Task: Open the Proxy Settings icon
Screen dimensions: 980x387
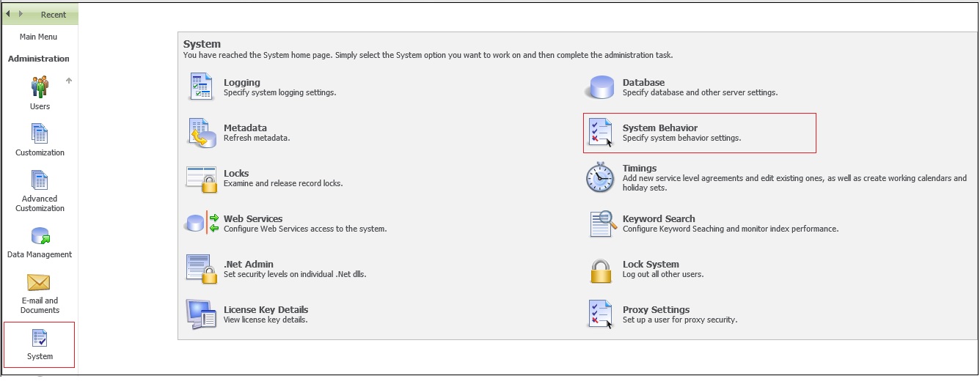Action: 601,314
